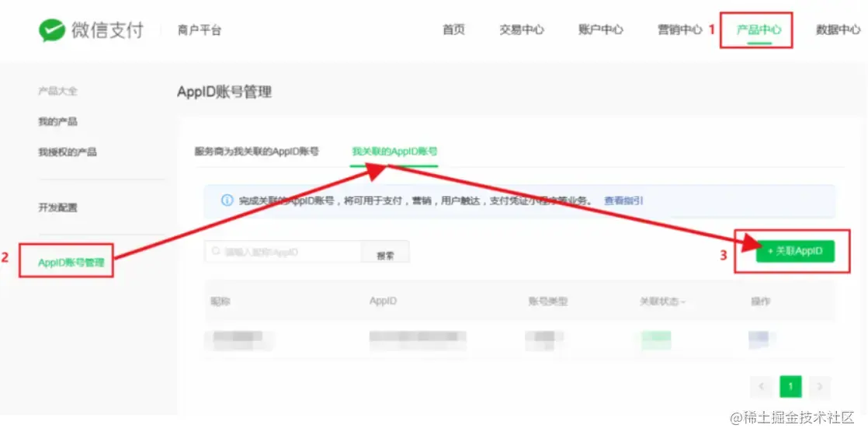The height and width of the screenshot is (439, 868).
Task: Go to next page arrow
Action: pos(820,386)
